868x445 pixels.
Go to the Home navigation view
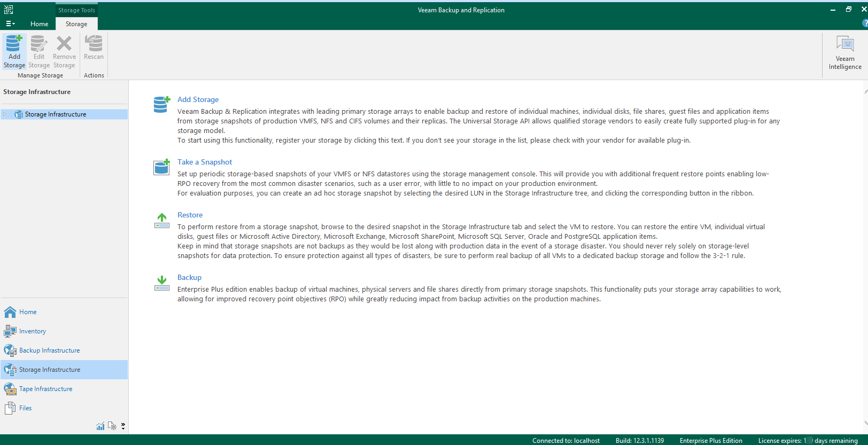click(x=64, y=312)
